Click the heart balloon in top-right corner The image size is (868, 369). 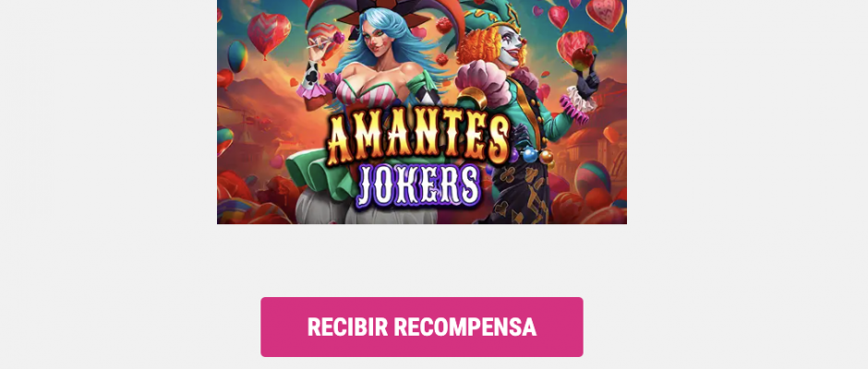coord(604,12)
